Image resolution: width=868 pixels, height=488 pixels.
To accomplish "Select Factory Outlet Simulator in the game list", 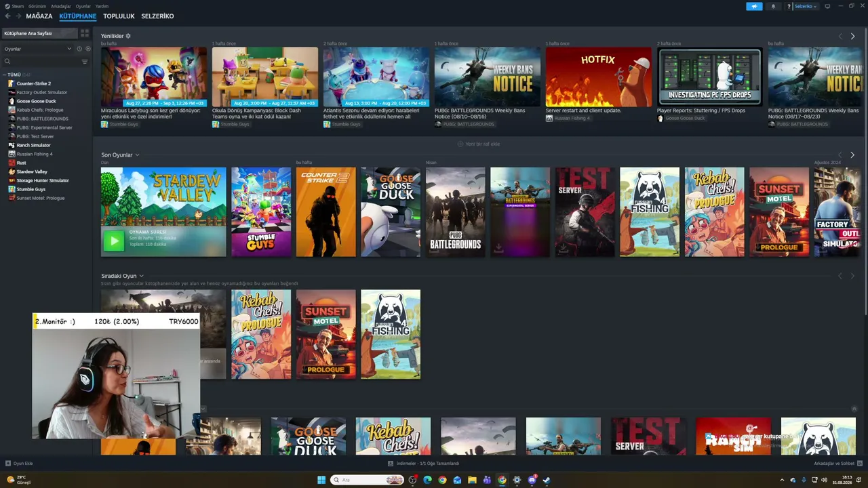I will click(x=42, y=92).
